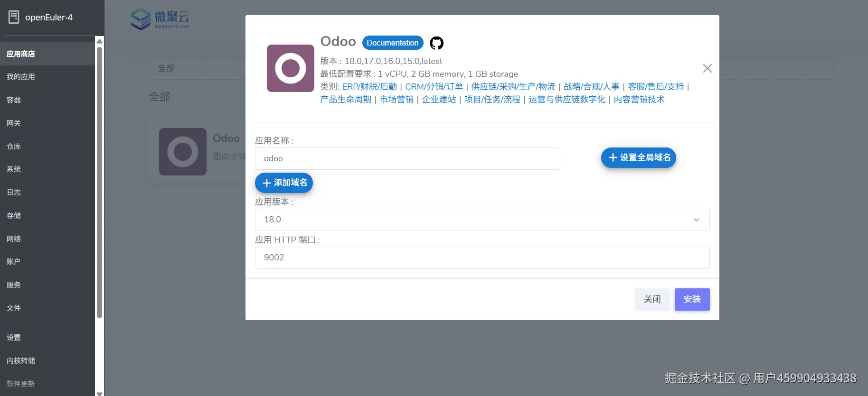
Task: Click the openEuler-4 host name
Action: click(x=49, y=18)
